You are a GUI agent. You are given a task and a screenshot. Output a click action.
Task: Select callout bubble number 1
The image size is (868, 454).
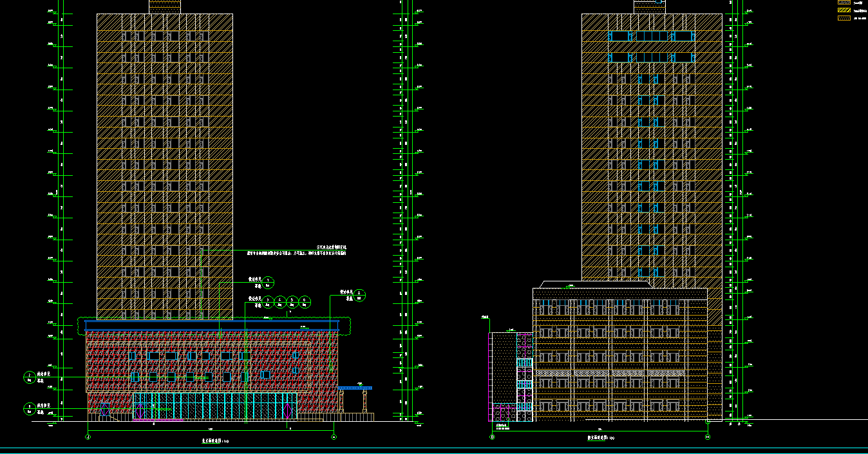pos(269,282)
